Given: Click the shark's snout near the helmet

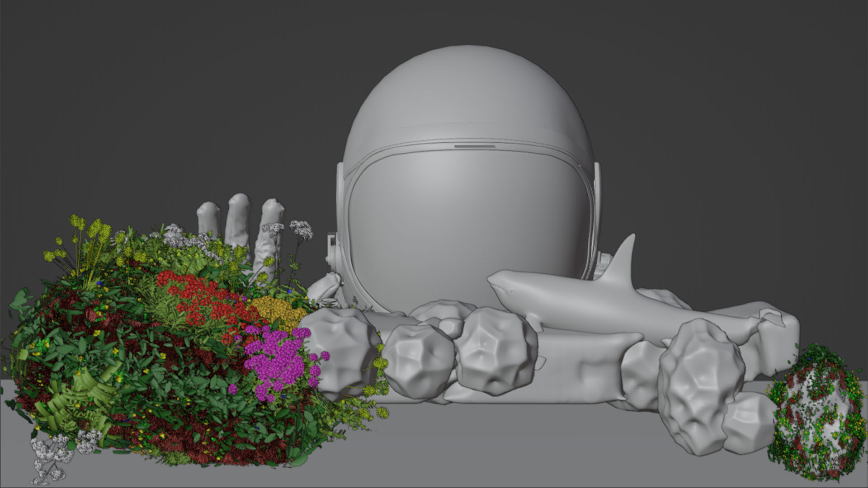Looking at the screenshot, I should point(497,281).
